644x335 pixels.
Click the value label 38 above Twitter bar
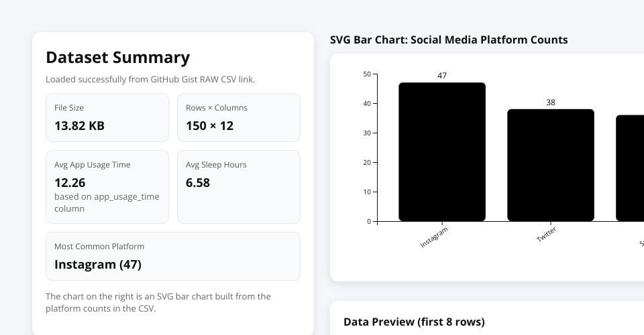tap(551, 103)
